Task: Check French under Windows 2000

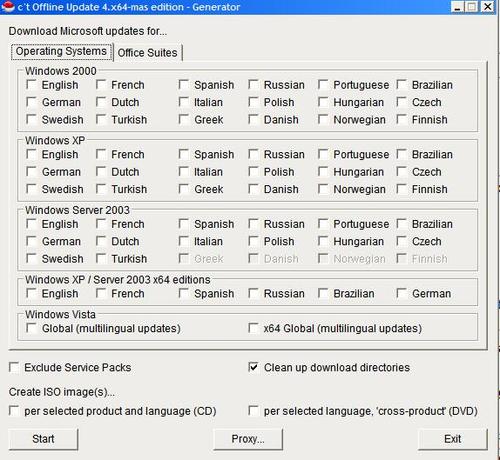Action: click(101, 85)
